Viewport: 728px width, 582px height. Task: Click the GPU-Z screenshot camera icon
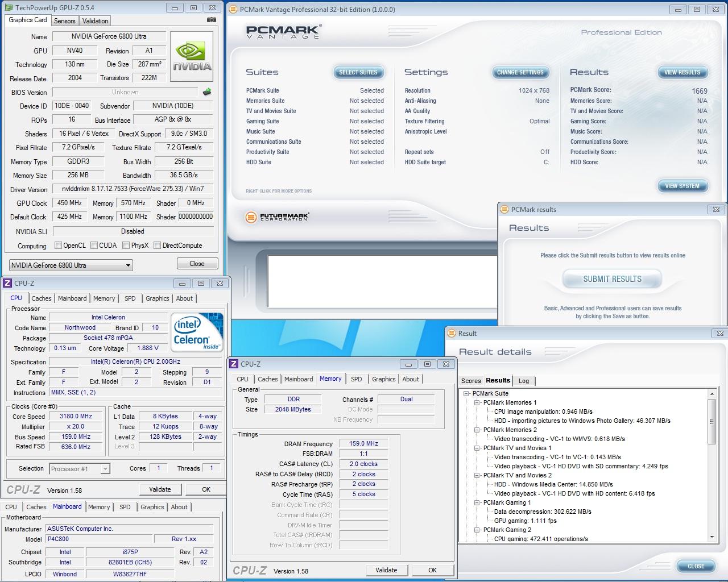(211, 20)
